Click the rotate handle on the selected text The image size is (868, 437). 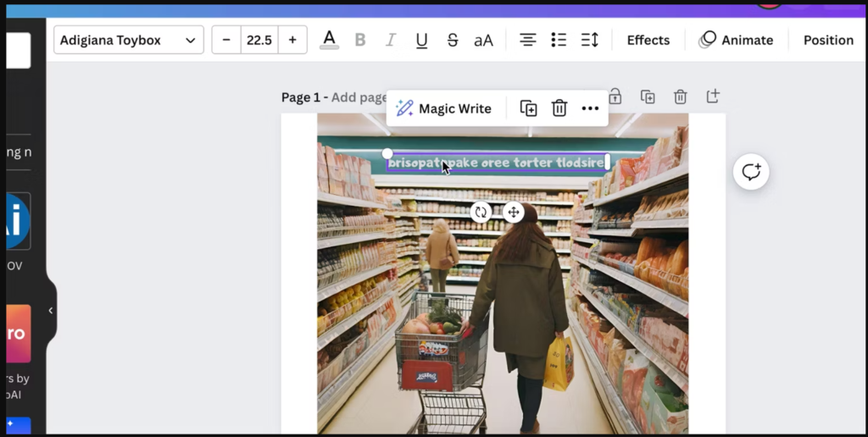(481, 212)
